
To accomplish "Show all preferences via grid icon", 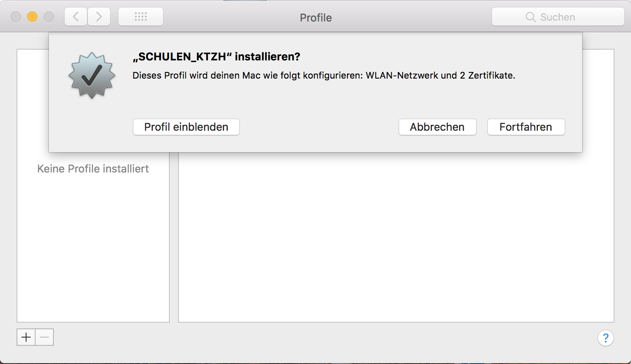I will 141,17.
